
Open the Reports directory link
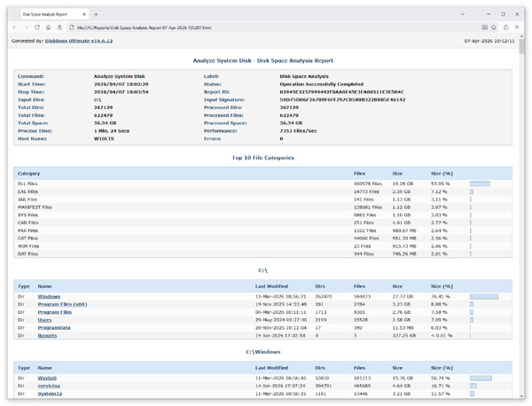coord(47,335)
